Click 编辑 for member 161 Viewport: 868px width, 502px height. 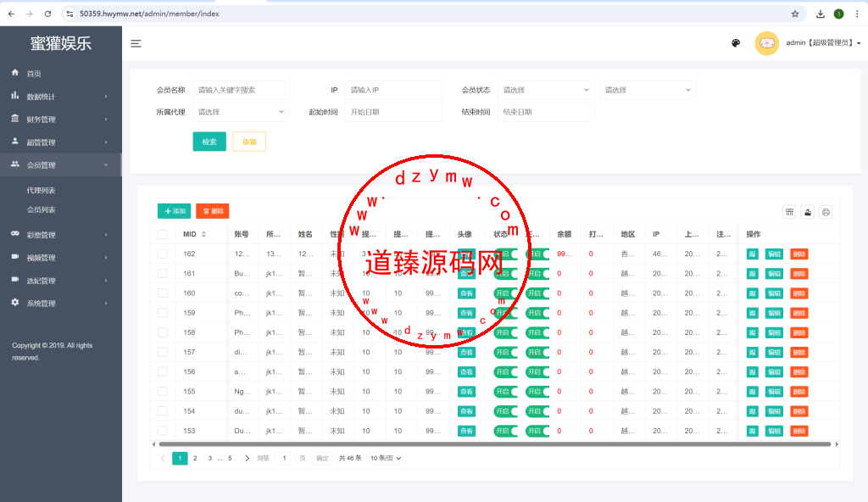[774, 274]
